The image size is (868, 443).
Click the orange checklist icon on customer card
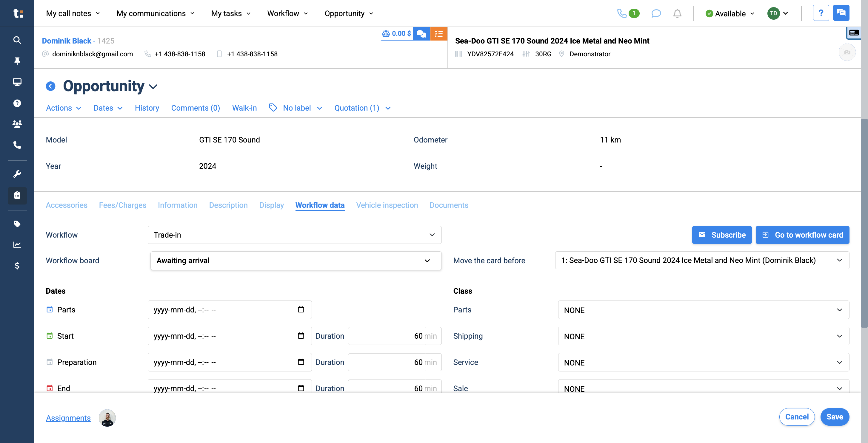pos(439,33)
